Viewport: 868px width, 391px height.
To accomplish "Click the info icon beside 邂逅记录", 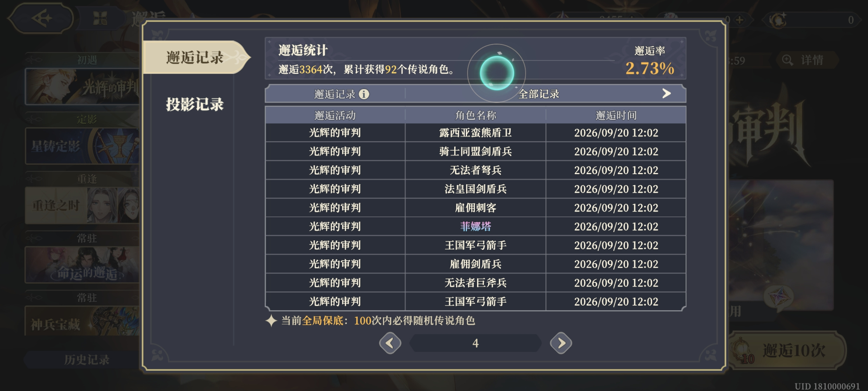I will (x=364, y=94).
